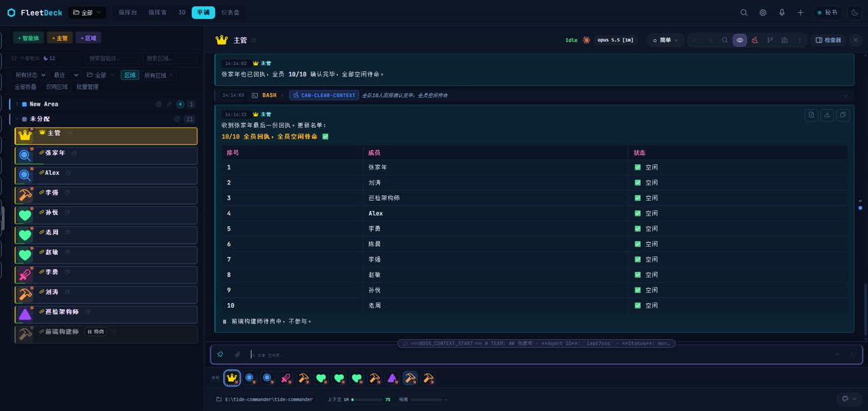Open the 全部 folder dropdown in top bar
This screenshot has height=411, width=868.
click(87, 12)
